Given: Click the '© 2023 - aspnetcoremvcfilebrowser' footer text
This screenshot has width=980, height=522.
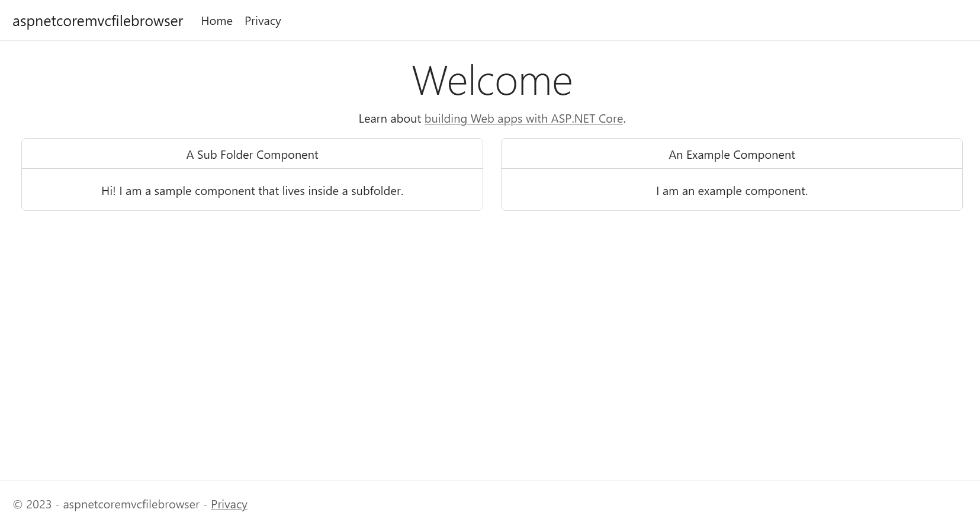Looking at the screenshot, I should (x=106, y=504).
